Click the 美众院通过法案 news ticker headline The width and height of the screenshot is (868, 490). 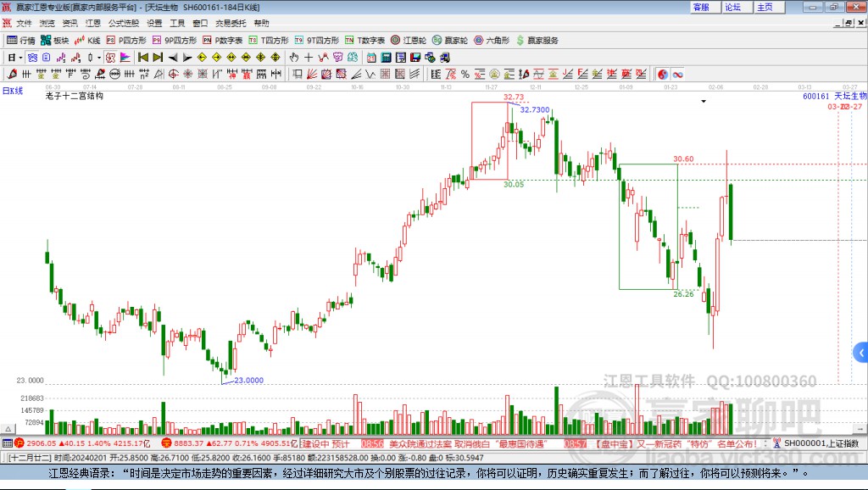point(468,444)
